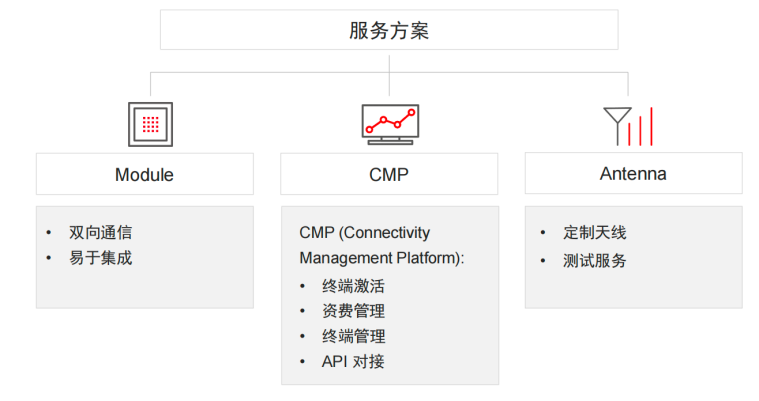Select the Antenna label box
The width and height of the screenshot is (759, 401).
(x=633, y=174)
